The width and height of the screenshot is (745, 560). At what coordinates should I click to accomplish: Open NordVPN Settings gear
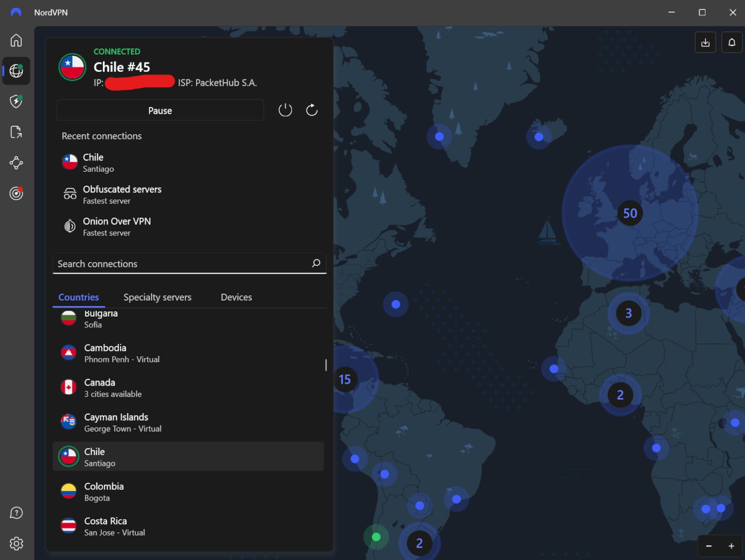16,544
